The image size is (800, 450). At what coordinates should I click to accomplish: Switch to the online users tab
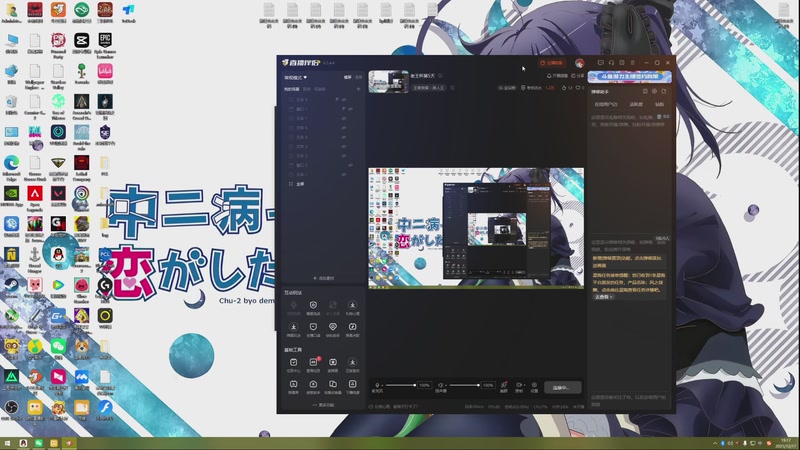(606, 104)
